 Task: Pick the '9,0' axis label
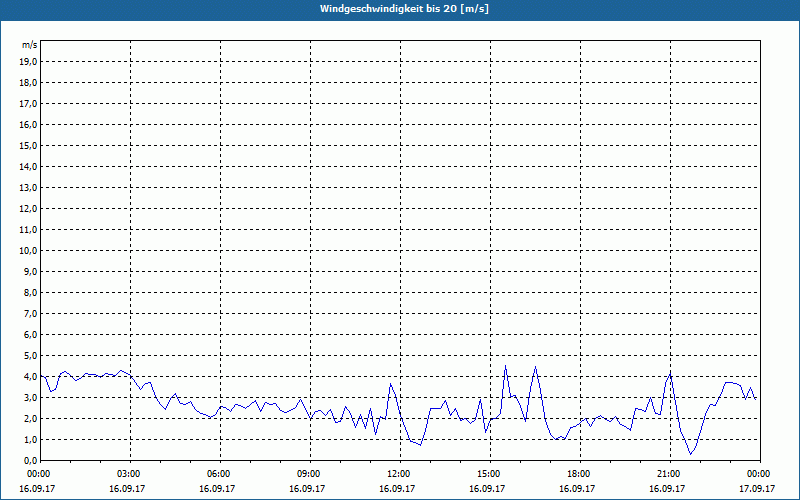tap(30, 271)
